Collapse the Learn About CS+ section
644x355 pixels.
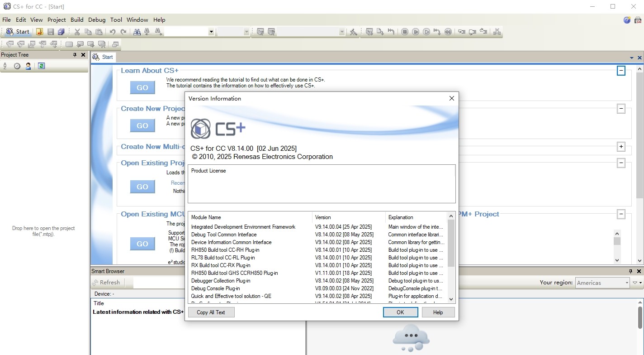point(621,71)
